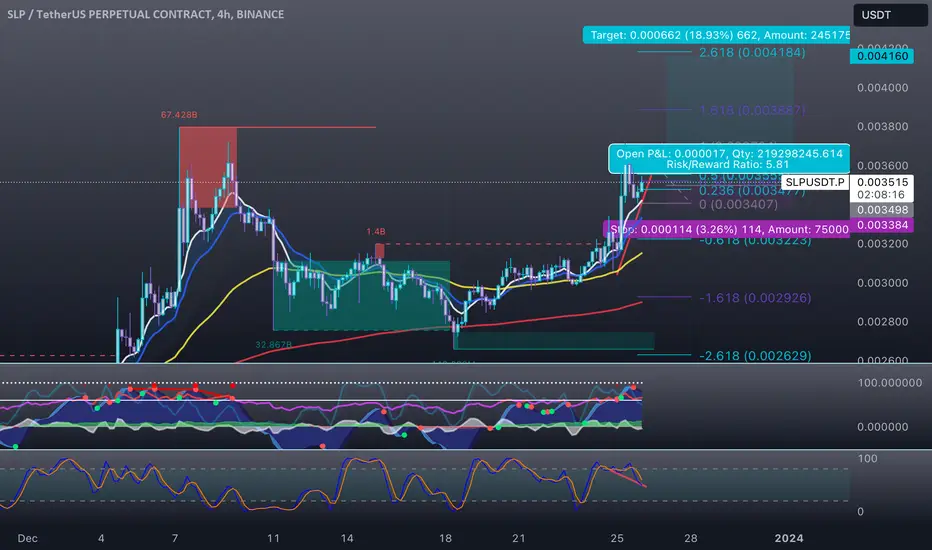Click the 02:08:16 candle countdown
The height and width of the screenshot is (550, 932).
click(x=881, y=195)
